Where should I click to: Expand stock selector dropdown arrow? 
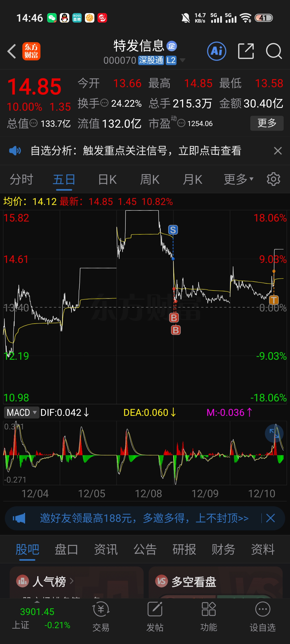tap(183, 60)
